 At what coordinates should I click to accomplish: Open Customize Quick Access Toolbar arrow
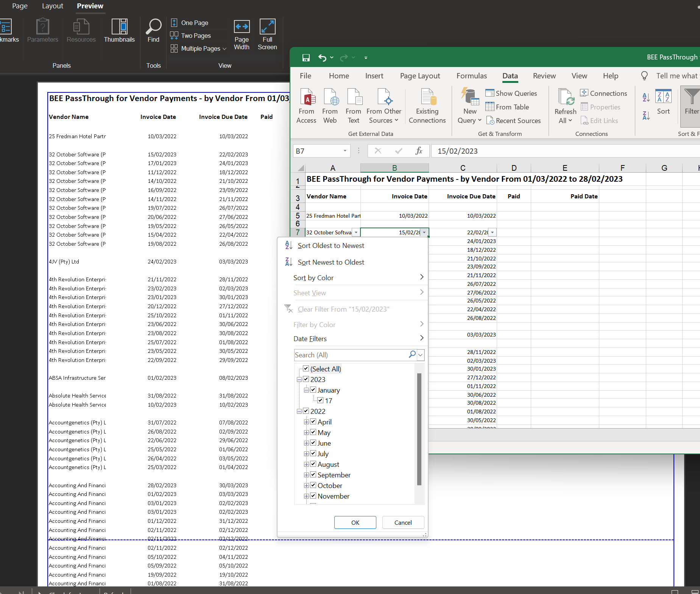[x=366, y=58]
